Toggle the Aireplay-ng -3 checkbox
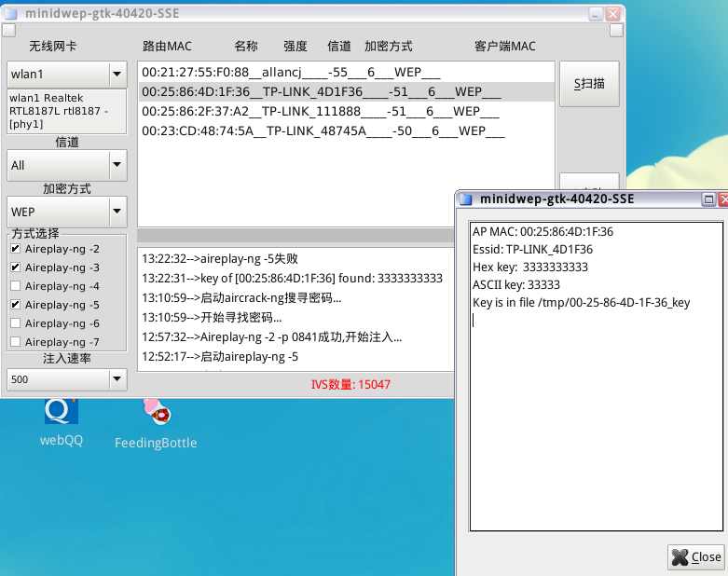The image size is (728, 576). tap(15, 267)
